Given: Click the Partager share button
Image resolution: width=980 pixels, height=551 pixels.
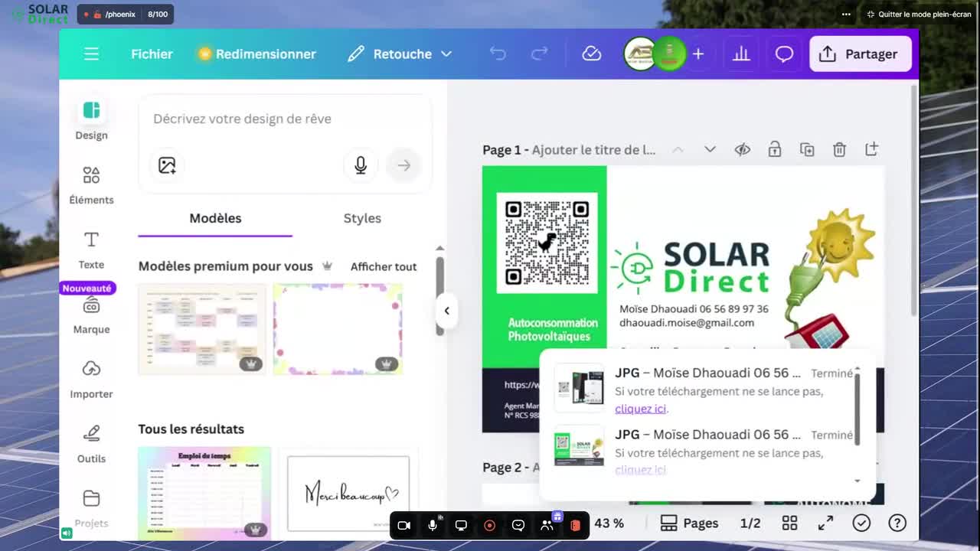Looking at the screenshot, I should pyautogui.click(x=860, y=54).
